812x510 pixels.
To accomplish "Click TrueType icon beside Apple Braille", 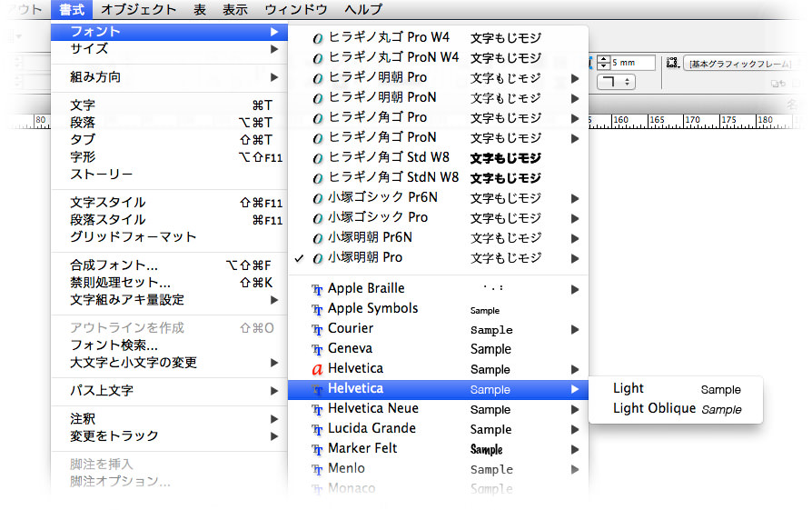I will [317, 290].
